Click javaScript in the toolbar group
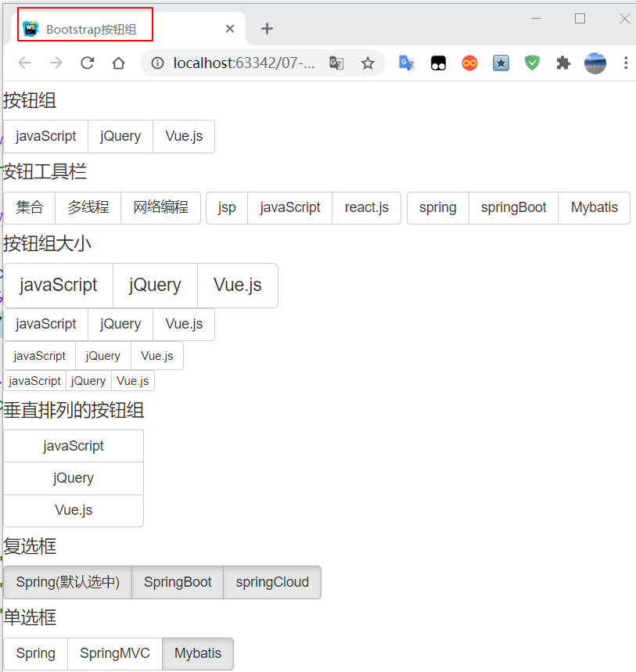Screen dimensions: 636x672 tap(290, 208)
